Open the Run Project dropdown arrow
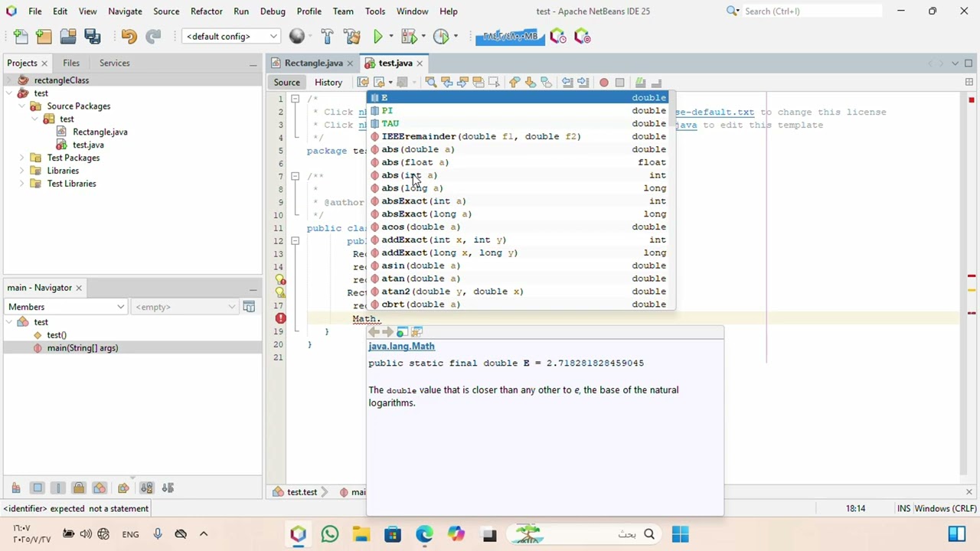The image size is (980, 551). point(390,37)
